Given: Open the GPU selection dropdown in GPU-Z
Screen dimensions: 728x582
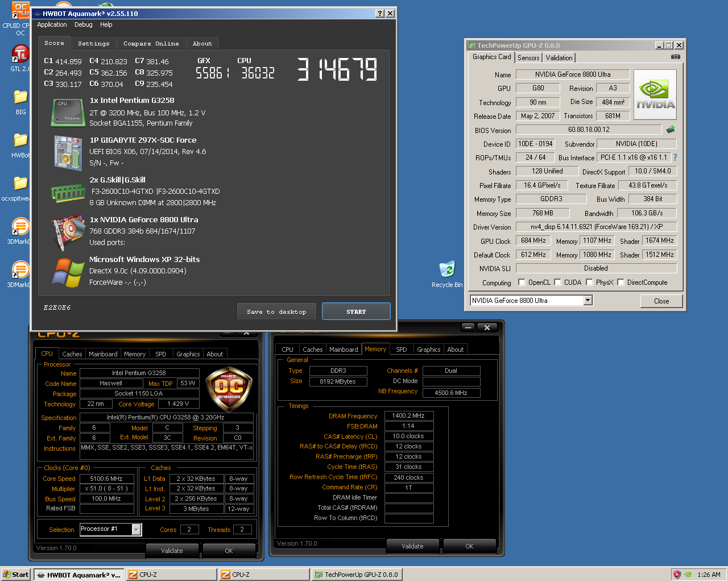Looking at the screenshot, I should tap(588, 300).
